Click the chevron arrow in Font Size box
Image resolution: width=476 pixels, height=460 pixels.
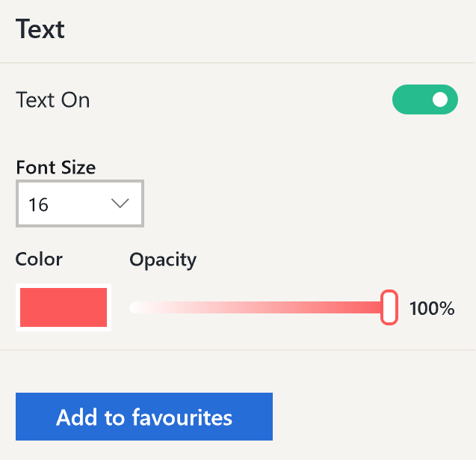coord(120,203)
